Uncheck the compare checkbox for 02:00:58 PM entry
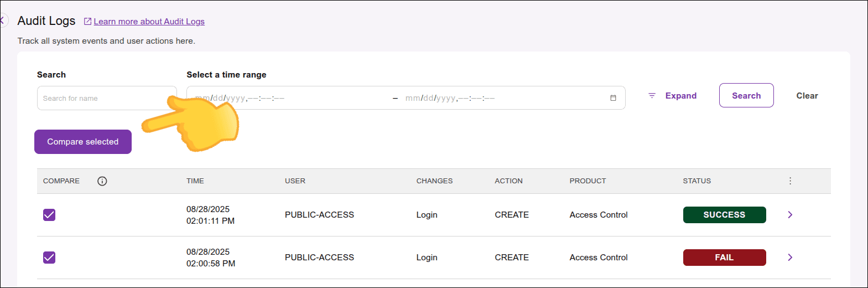868x288 pixels. coord(49,258)
